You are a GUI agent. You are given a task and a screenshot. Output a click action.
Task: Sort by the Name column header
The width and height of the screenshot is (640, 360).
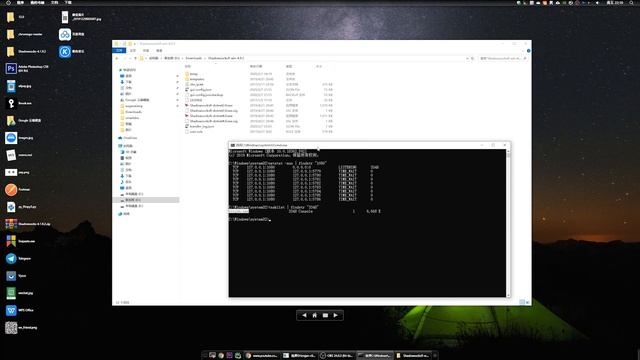coord(188,66)
